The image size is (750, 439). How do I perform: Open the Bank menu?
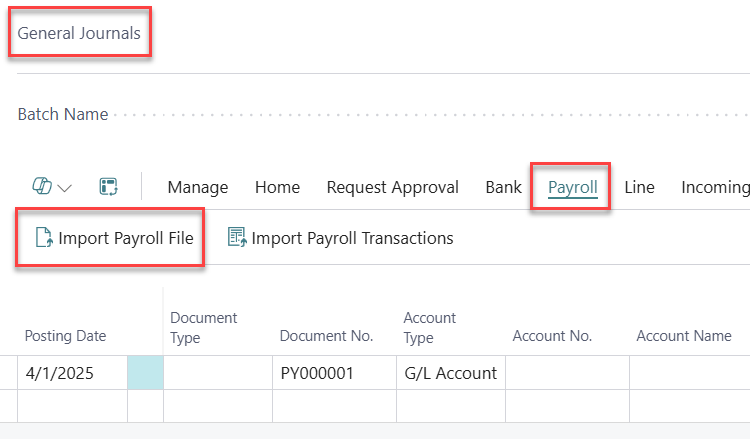503,187
